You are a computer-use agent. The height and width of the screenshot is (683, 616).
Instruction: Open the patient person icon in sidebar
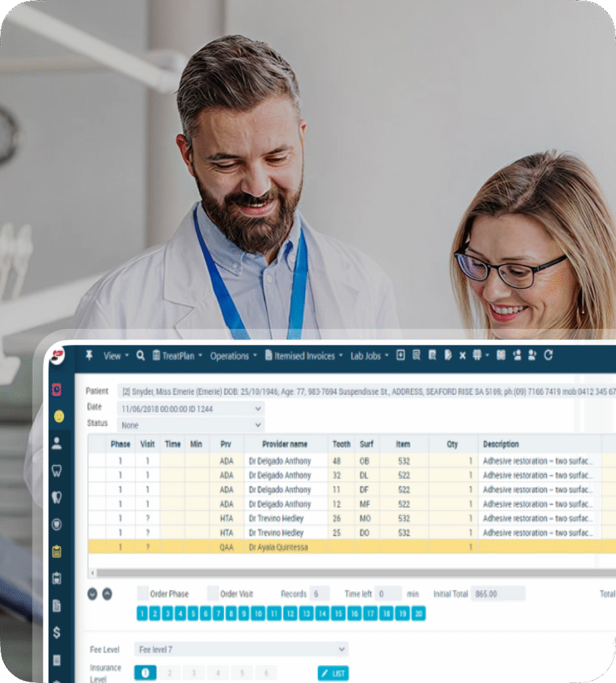click(x=57, y=442)
